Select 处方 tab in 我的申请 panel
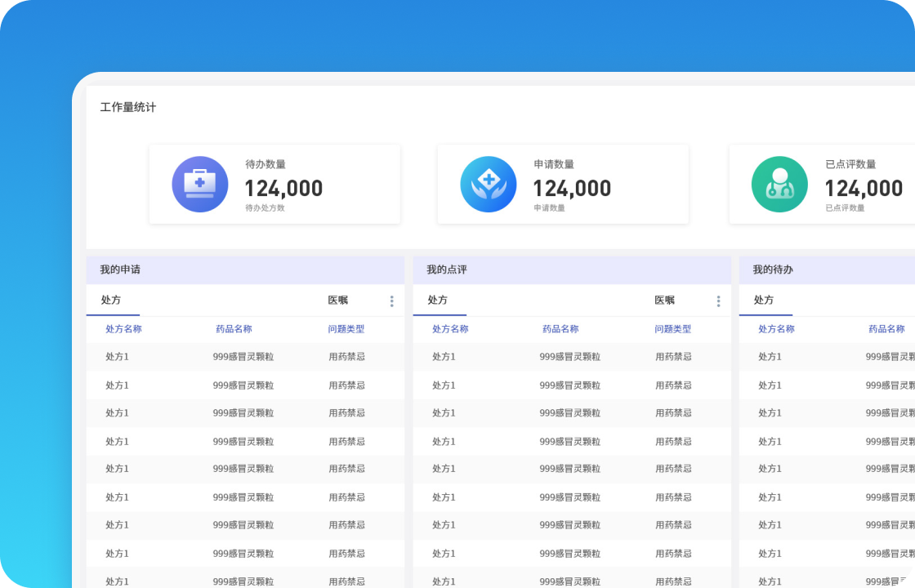The height and width of the screenshot is (588, 915). click(x=111, y=300)
